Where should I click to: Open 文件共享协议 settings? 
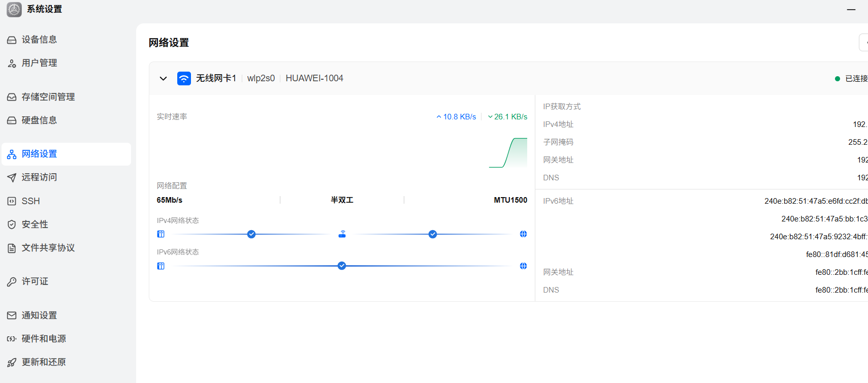tap(67, 248)
